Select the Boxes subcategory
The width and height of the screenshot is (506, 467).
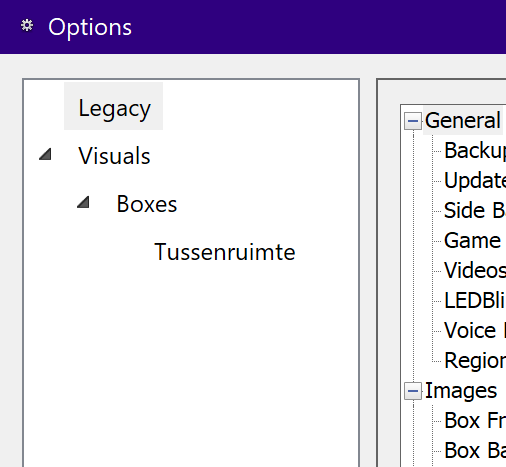click(x=147, y=204)
